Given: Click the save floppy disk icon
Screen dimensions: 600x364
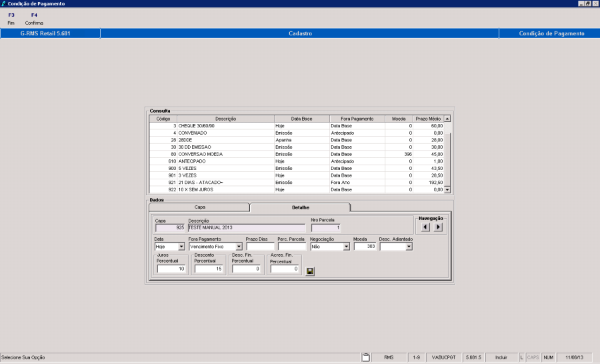Looking at the screenshot, I should tap(310, 271).
